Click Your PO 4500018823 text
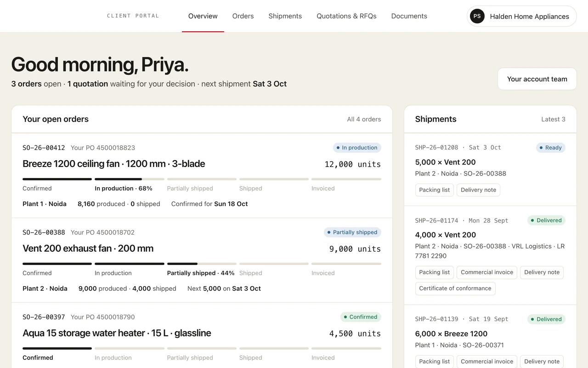This screenshot has height=368, width=588. tap(103, 148)
